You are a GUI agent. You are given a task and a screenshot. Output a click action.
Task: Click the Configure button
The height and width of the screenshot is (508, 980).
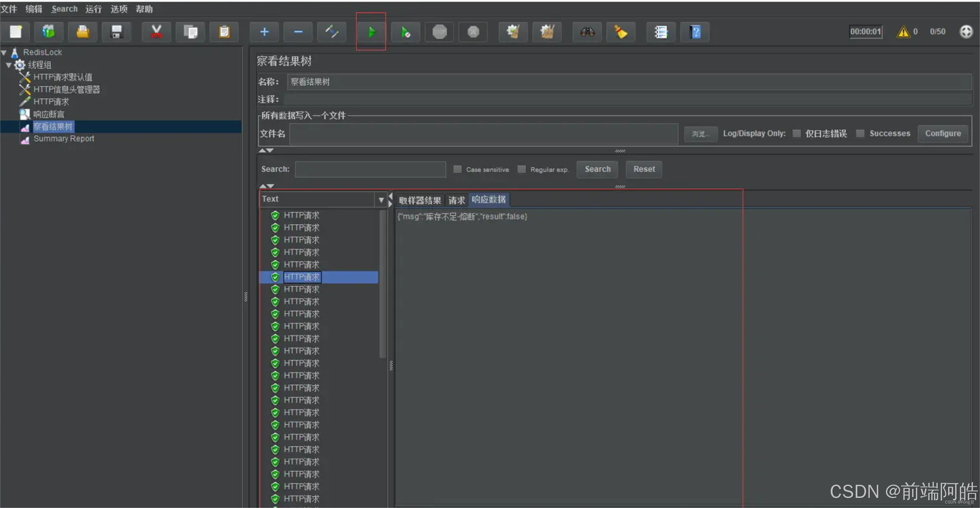pos(943,134)
